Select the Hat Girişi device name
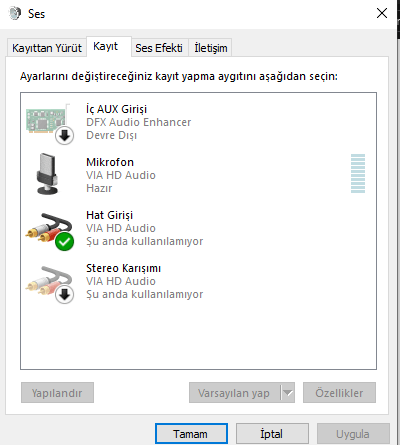Screen dimensions: 400x445 point(109,215)
